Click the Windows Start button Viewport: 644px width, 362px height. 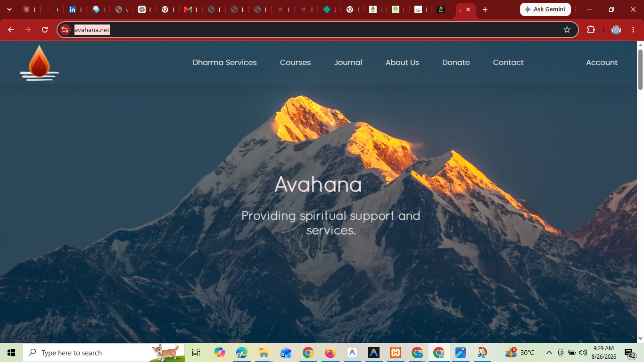click(11, 353)
